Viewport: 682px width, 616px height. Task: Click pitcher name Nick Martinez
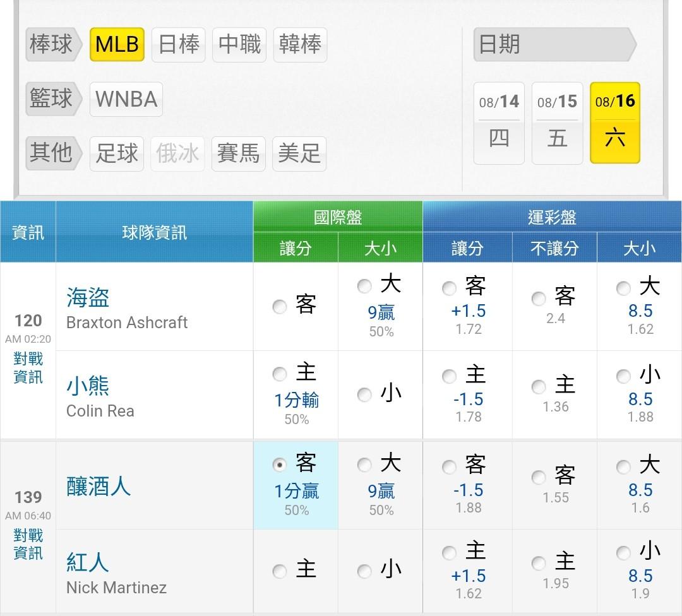[117, 588]
